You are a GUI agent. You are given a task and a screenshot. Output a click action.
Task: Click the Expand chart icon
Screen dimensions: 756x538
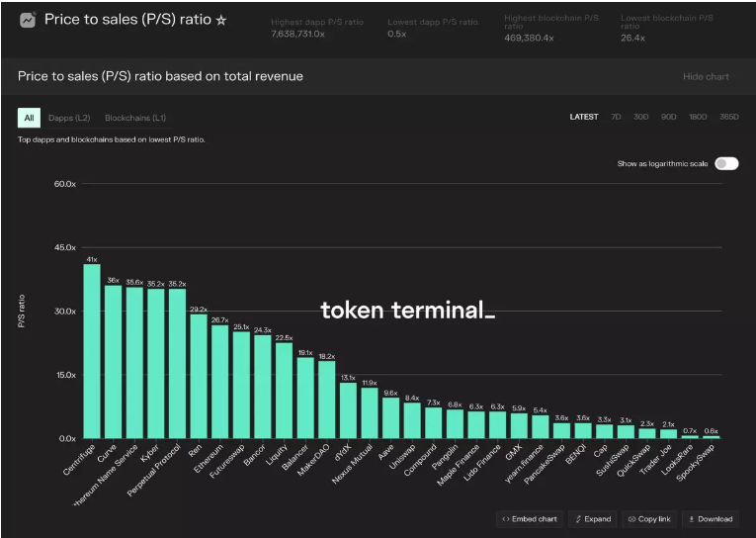tap(580, 518)
